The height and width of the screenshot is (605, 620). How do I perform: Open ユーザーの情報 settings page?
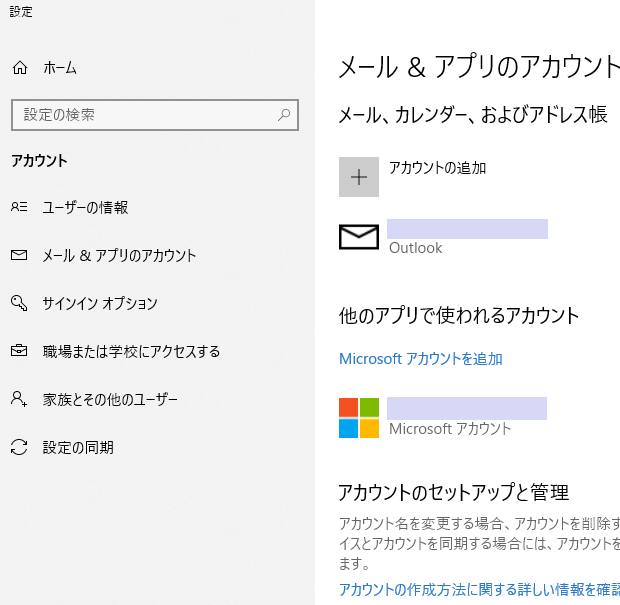[85, 207]
